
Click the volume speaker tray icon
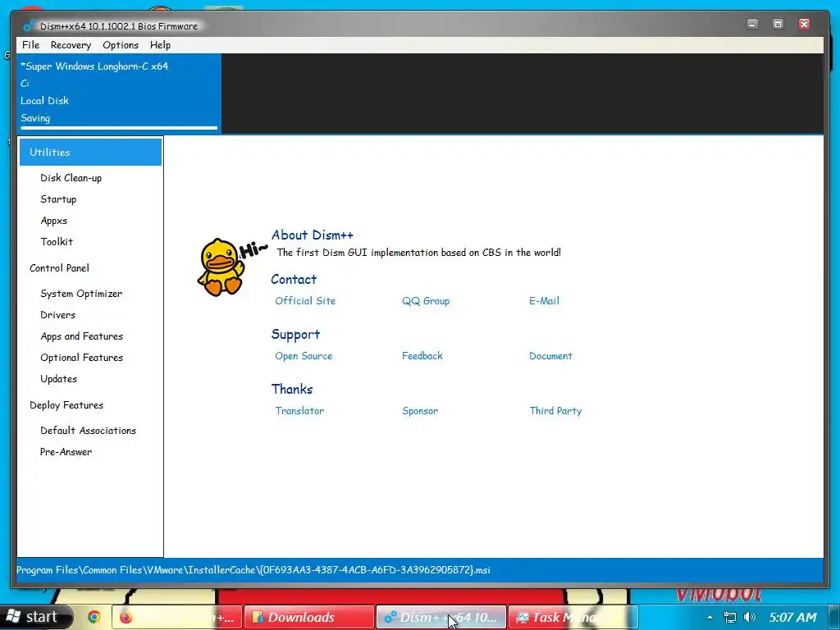pyautogui.click(x=750, y=617)
